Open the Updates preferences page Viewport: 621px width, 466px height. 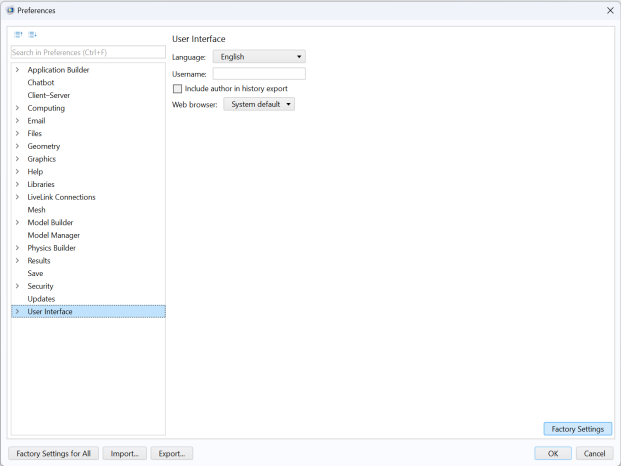(x=41, y=299)
